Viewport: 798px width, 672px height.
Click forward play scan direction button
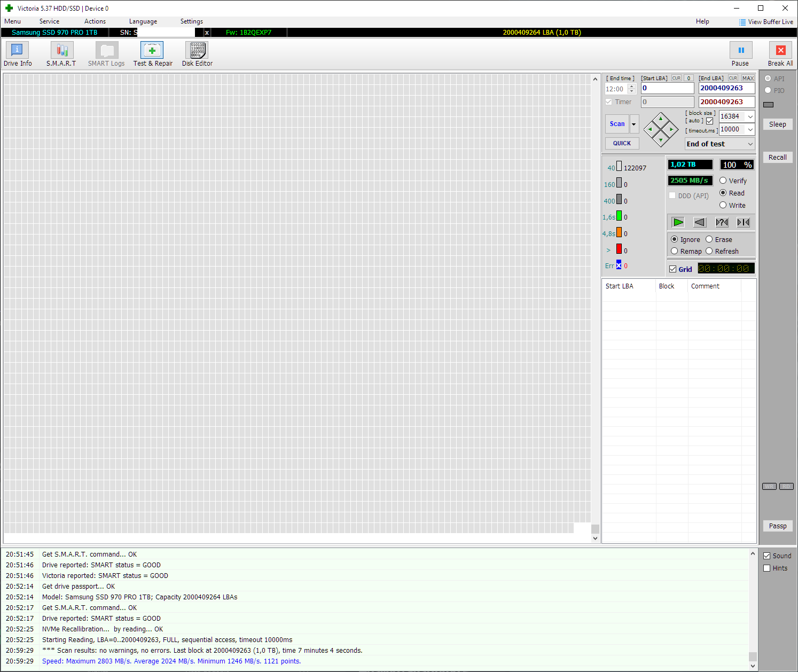(678, 222)
